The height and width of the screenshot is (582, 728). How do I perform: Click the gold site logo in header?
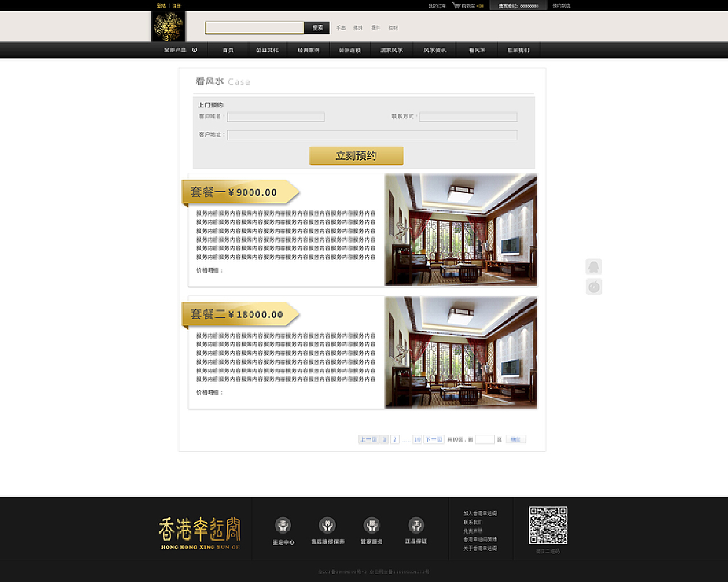(168, 26)
